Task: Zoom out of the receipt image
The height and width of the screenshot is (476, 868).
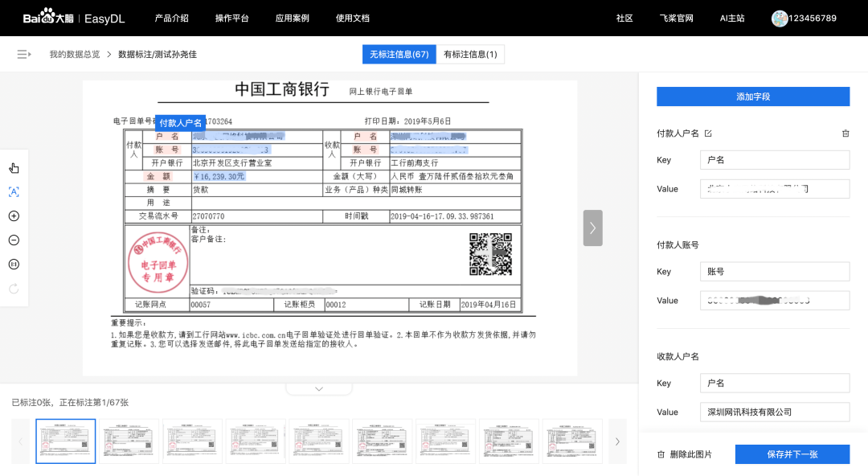Action: (14, 240)
